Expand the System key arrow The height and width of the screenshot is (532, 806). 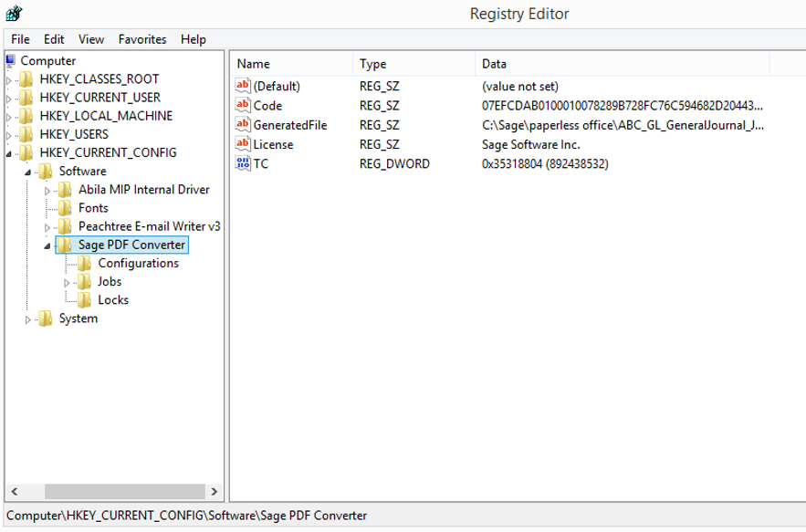pos(27,319)
